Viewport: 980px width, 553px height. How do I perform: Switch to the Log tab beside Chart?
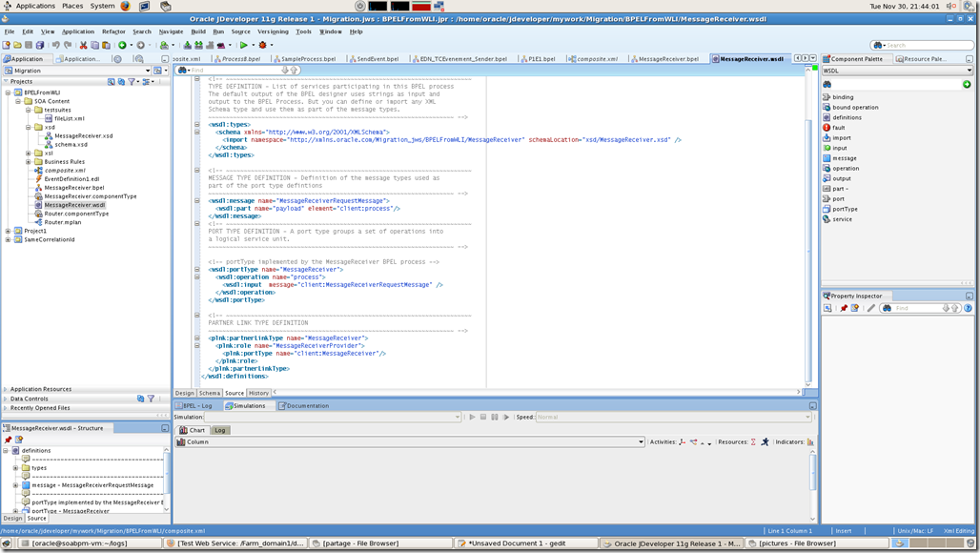tap(220, 430)
